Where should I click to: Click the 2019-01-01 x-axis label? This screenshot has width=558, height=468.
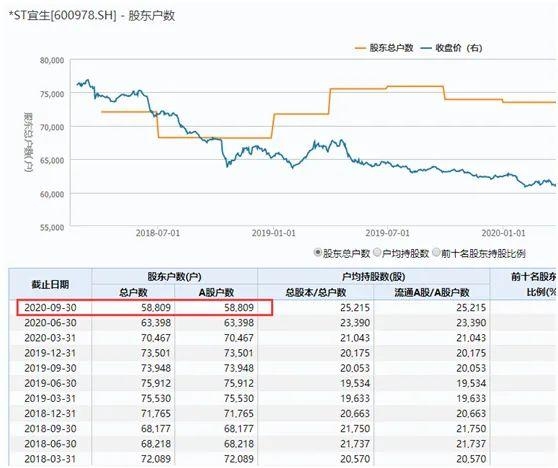click(274, 233)
